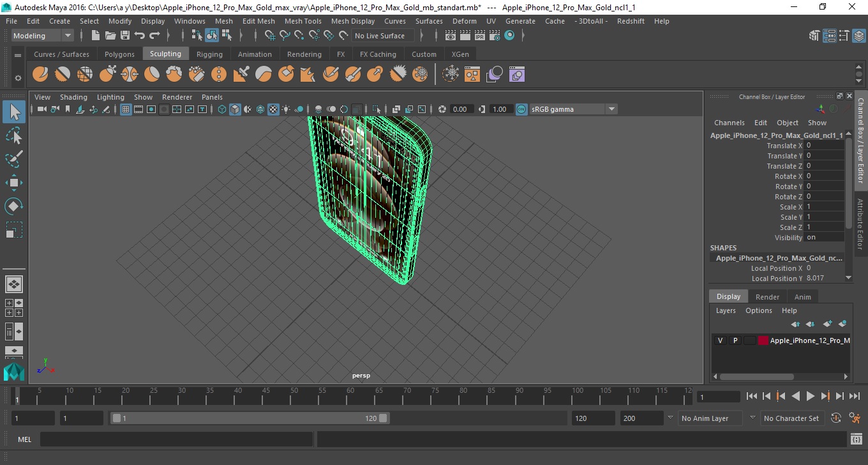
Task: Select the Move tool in toolbox
Action: [x=14, y=183]
